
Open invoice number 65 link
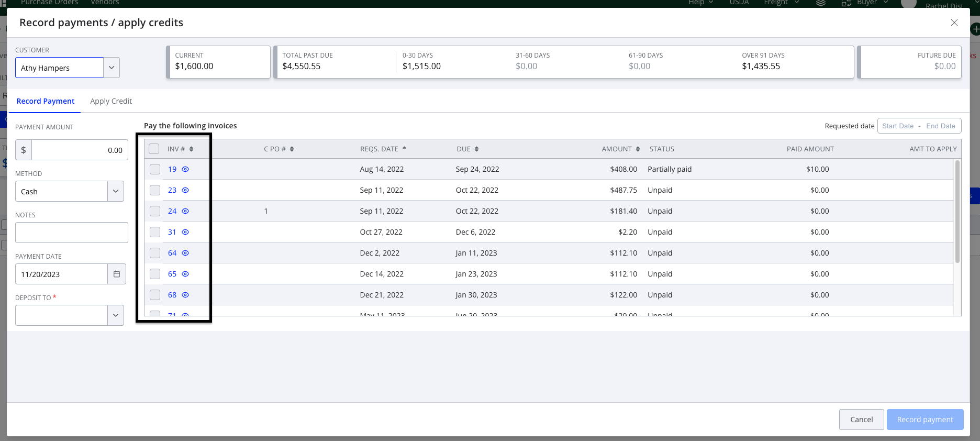[172, 274]
